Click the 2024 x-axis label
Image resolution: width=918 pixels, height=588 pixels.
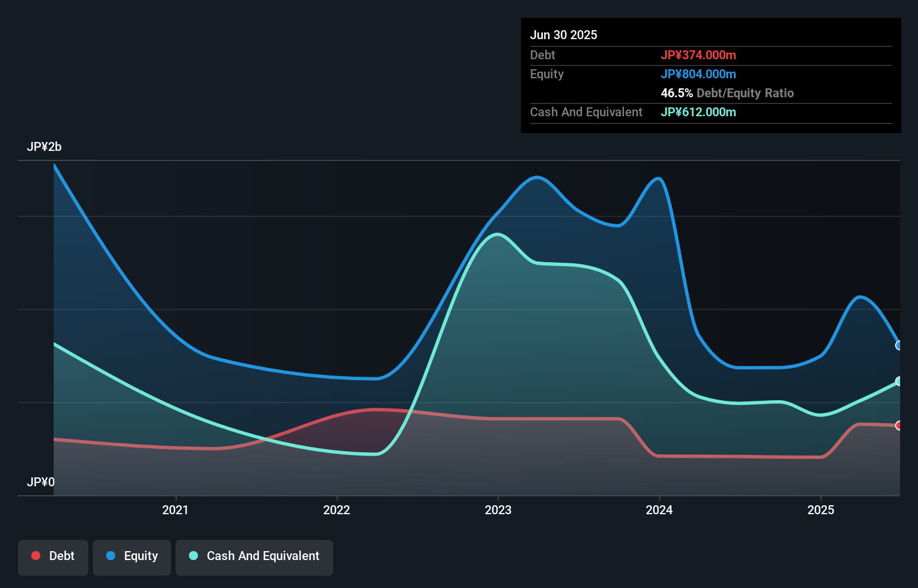click(659, 510)
